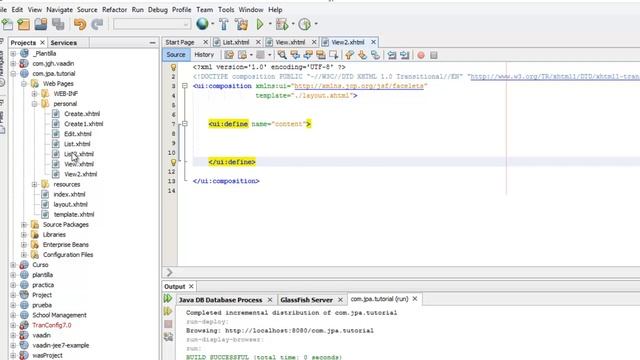Click the Find Next Occurrence icon
The image size is (640, 360).
(x=308, y=55)
